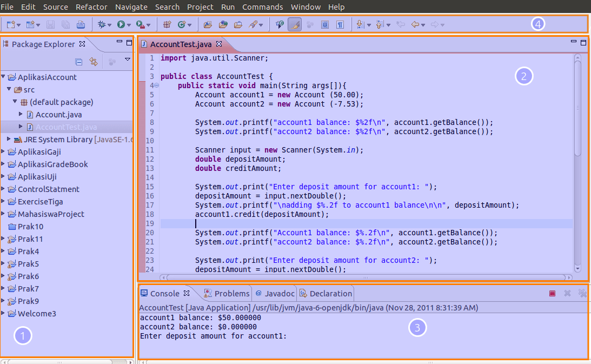Viewport: 591px width, 364px height.
Task: Click the Previous Annotation arrow icon
Action: pos(380,24)
